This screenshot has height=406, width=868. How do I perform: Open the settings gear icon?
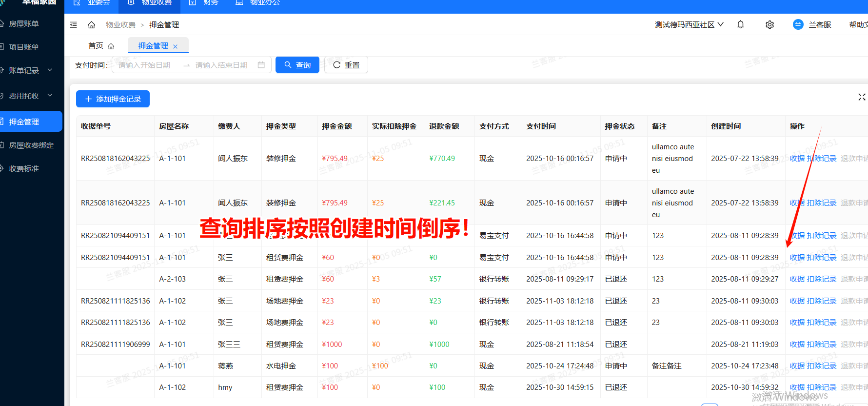[x=769, y=25]
